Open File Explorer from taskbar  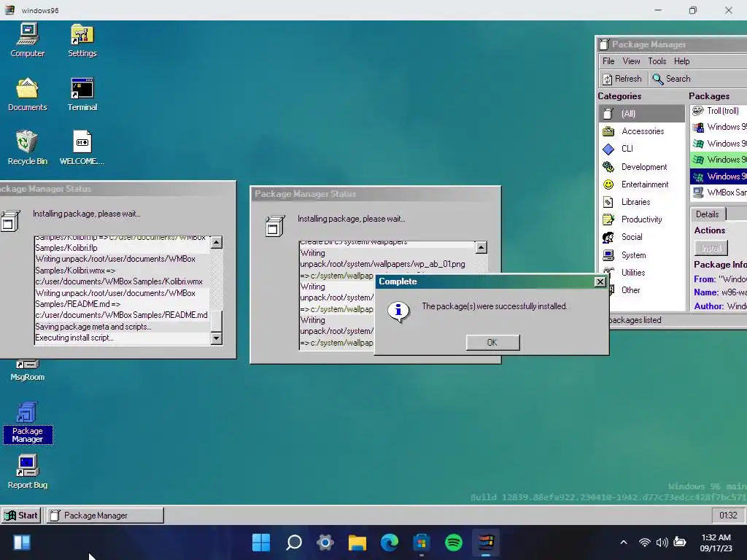tap(357, 542)
